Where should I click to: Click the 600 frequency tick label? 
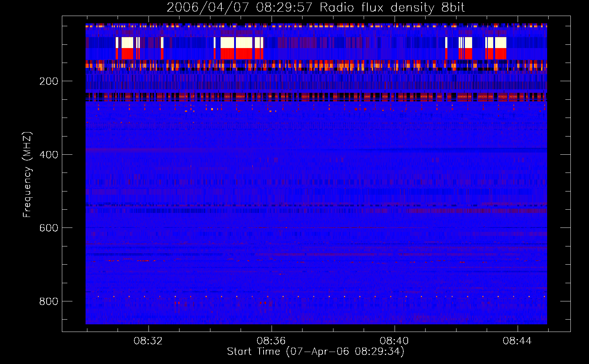pos(49,228)
